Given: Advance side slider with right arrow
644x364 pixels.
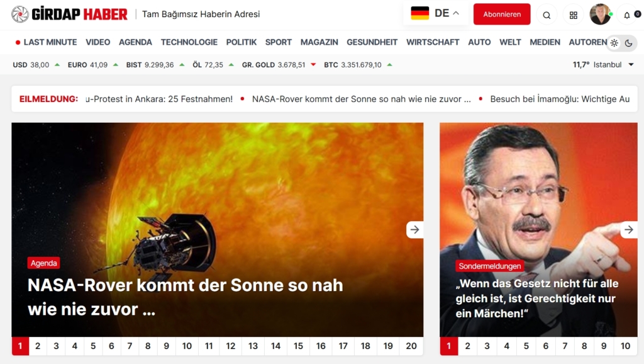Looking at the screenshot, I should click(629, 229).
